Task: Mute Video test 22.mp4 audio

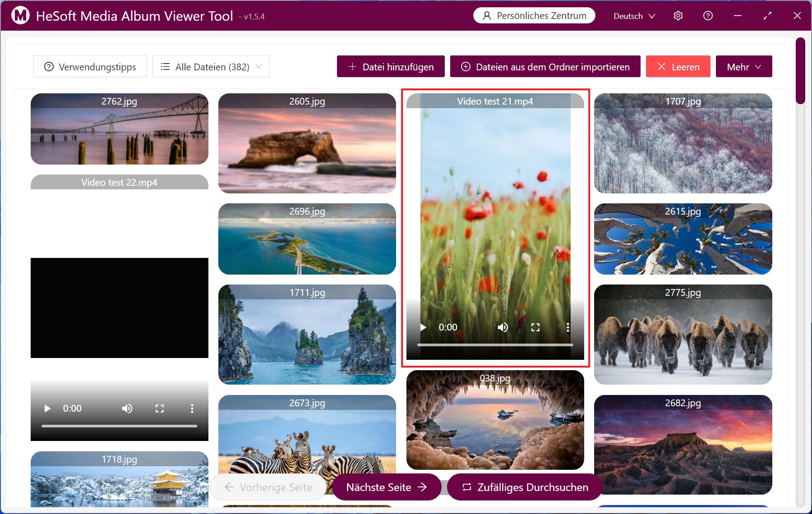Action: [127, 408]
